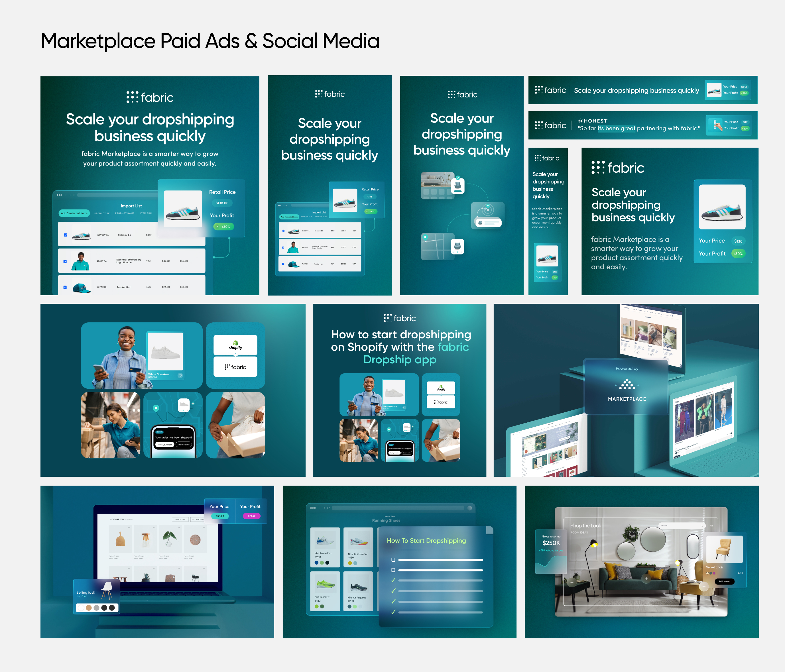Uncheck the Retropy E5 row checkbox

click(65, 235)
